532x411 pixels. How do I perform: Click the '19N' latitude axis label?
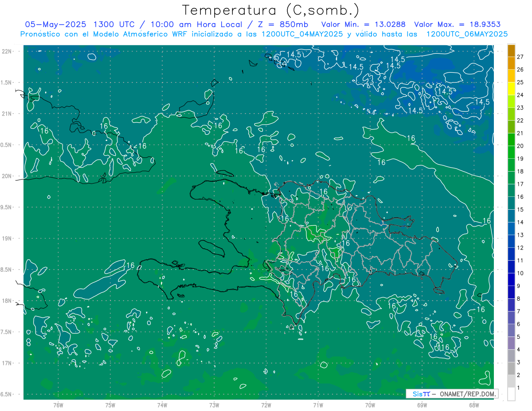(7, 239)
